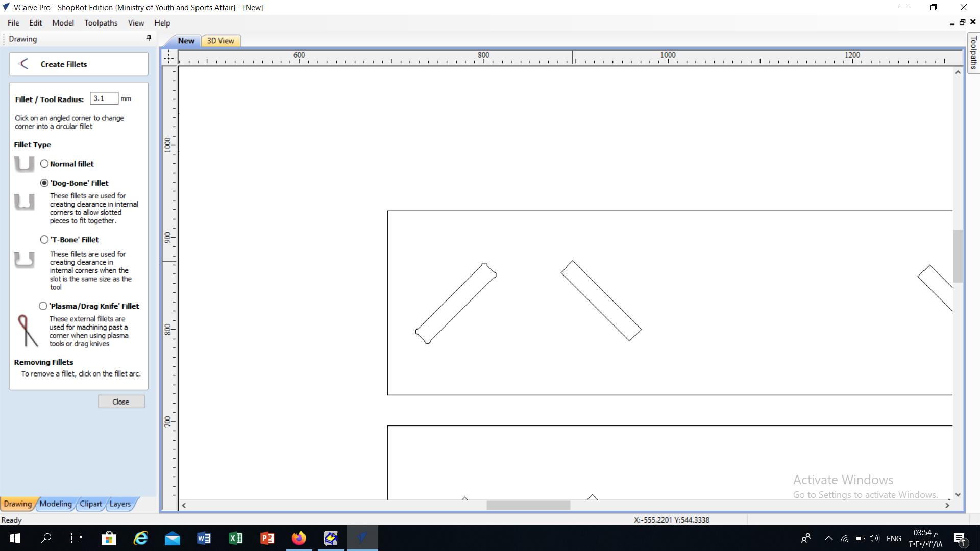The image size is (980, 551).
Task: Select the 'T-Bone' Fillet option
Action: coord(44,240)
